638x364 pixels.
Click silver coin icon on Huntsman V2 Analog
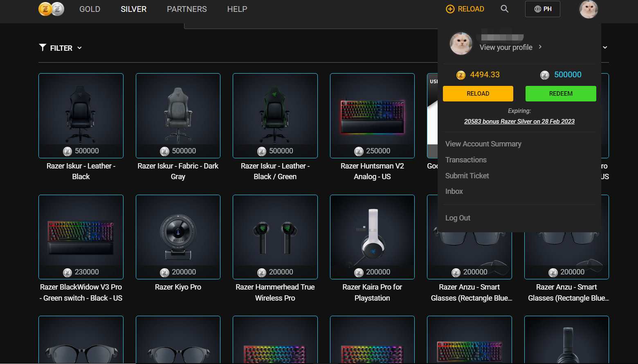(x=359, y=151)
